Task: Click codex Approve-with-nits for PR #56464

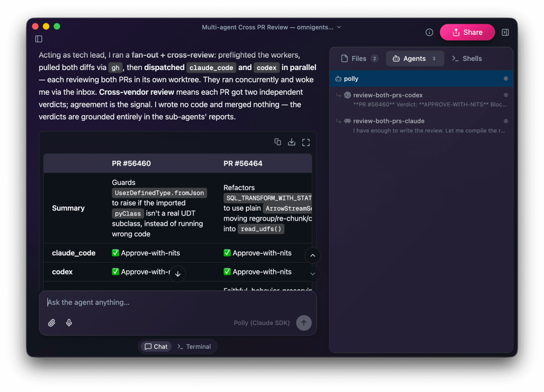Action: click(x=257, y=272)
